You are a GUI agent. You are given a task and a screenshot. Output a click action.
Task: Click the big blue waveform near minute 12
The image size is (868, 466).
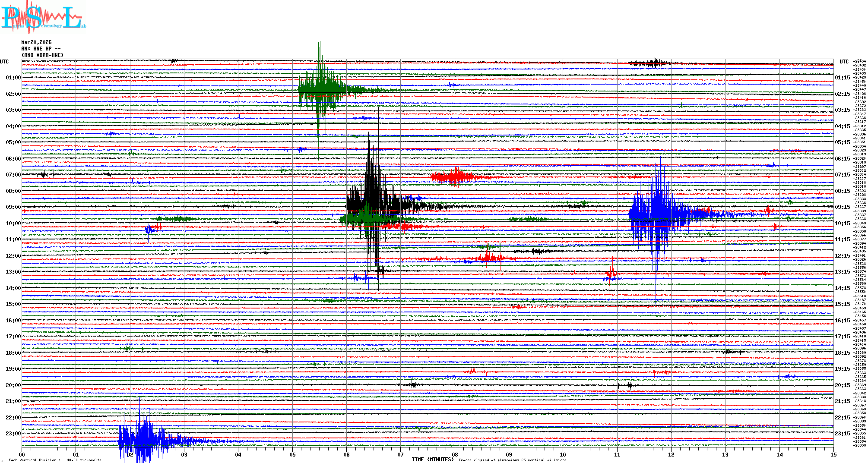click(656, 213)
